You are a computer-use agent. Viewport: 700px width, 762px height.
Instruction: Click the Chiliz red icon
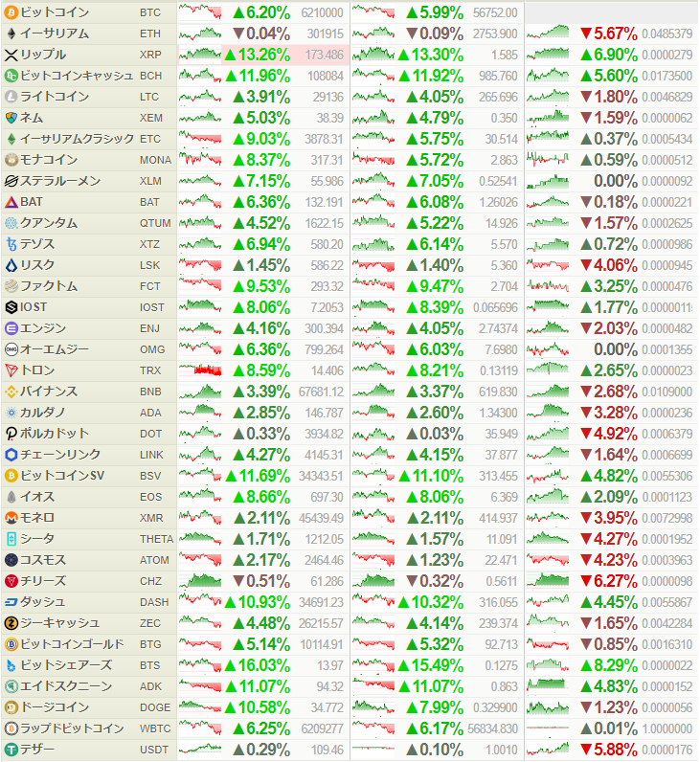tap(11, 581)
